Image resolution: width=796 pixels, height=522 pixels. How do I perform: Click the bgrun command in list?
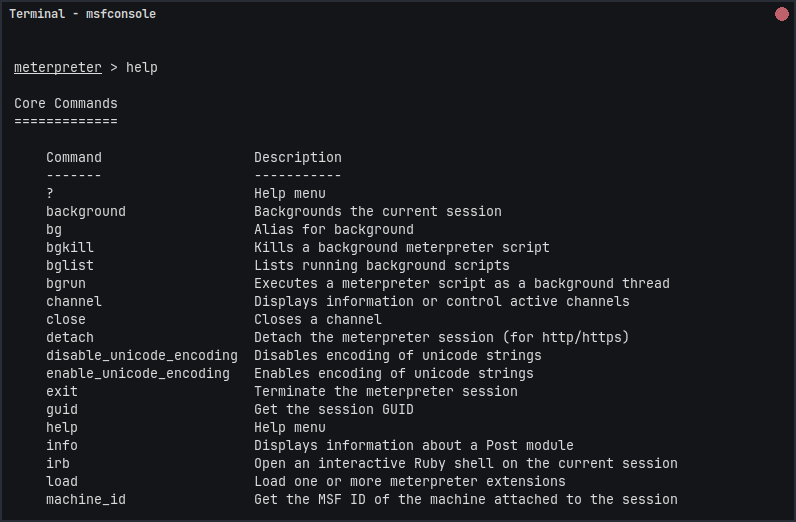pos(66,284)
